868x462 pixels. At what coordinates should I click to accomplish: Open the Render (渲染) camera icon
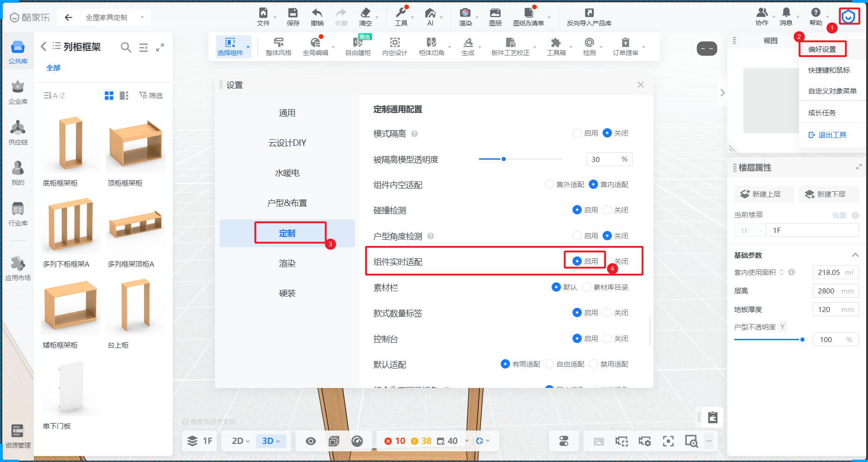[465, 13]
